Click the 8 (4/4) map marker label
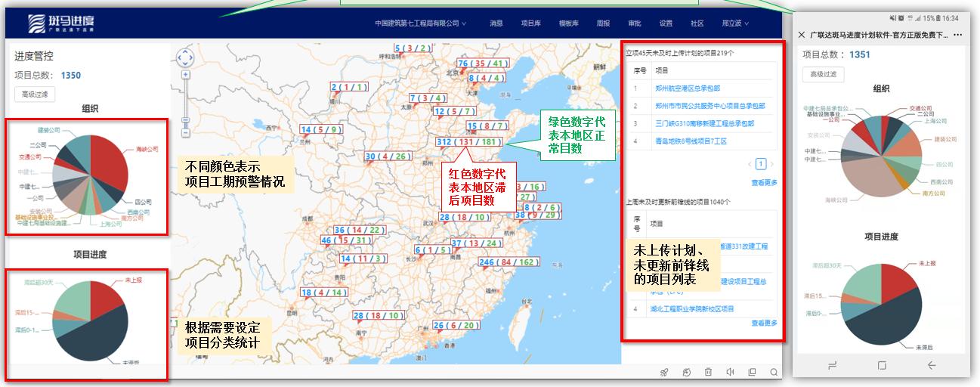Screen dimensions: 980x387 click(x=486, y=78)
